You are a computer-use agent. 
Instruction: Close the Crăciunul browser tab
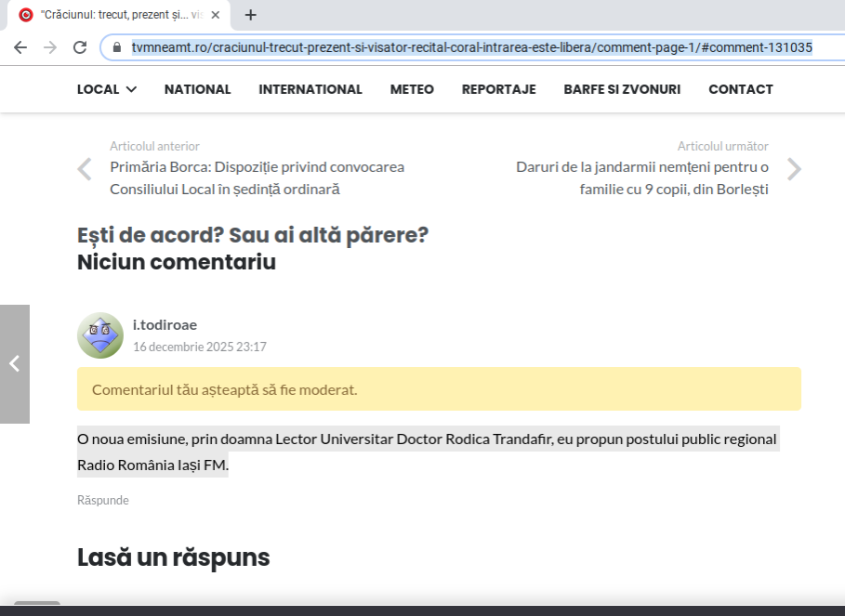point(215,15)
